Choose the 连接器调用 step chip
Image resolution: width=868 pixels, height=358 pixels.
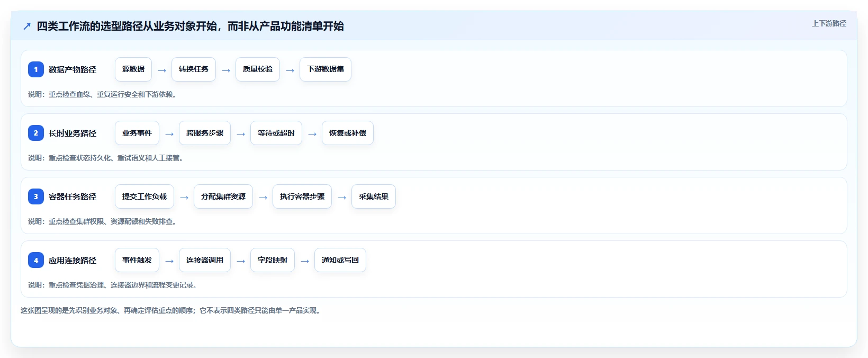click(x=205, y=260)
